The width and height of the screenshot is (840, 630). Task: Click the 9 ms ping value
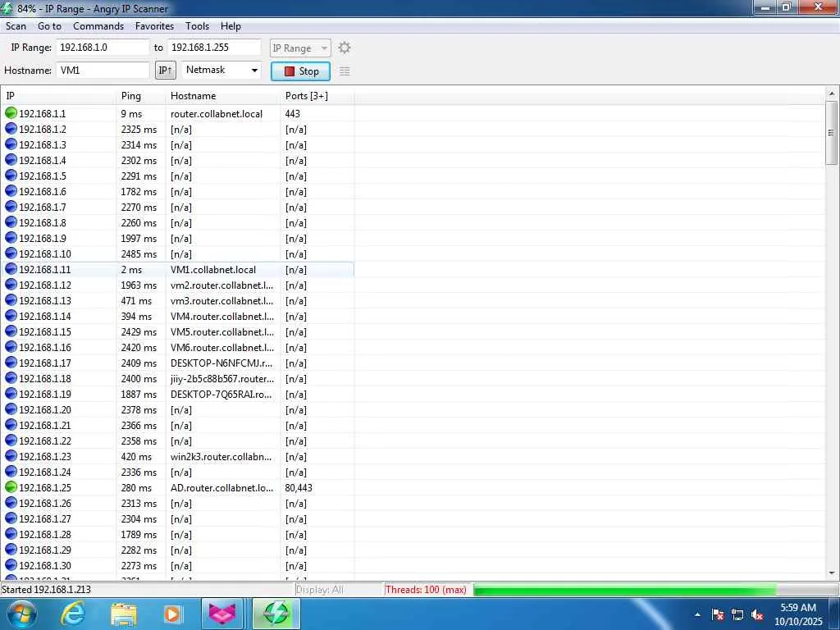tap(131, 113)
